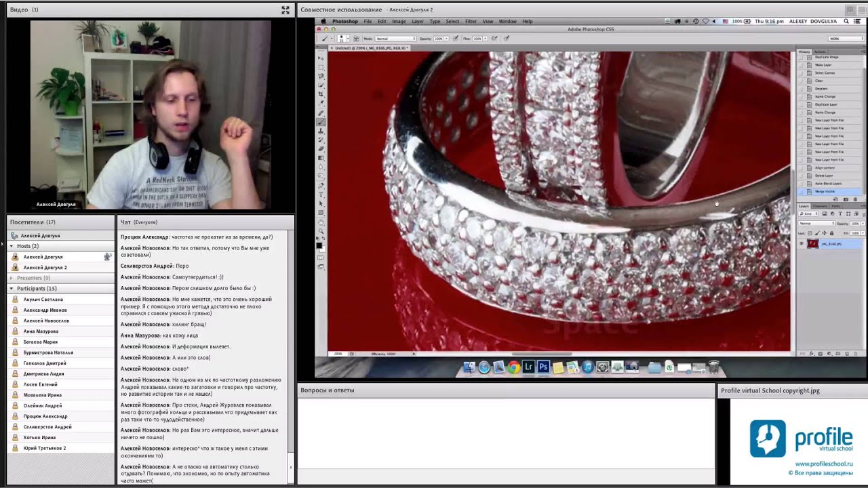Select the Horizontal Type tool
The height and width of the screenshot is (488, 868).
click(321, 195)
